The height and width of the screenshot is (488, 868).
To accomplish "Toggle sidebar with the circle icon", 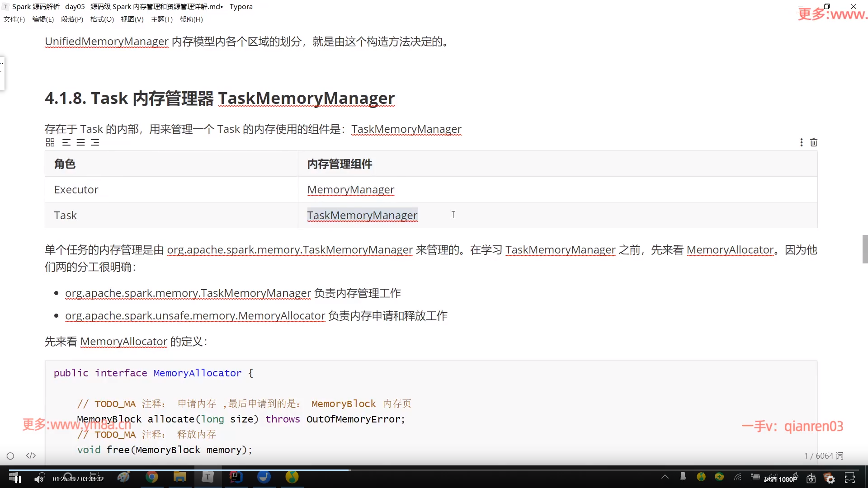I will pos(10,456).
